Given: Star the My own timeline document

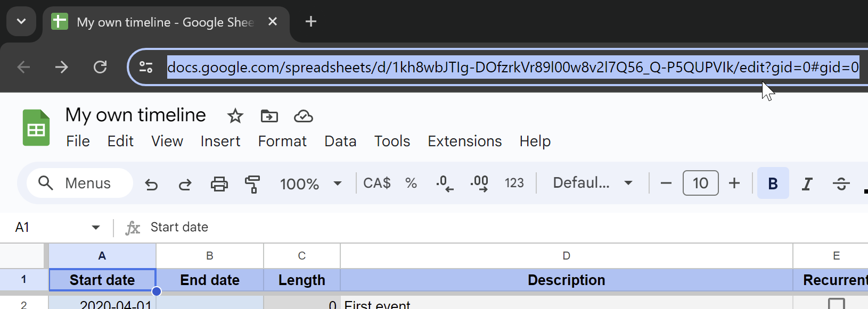Looking at the screenshot, I should [x=235, y=116].
